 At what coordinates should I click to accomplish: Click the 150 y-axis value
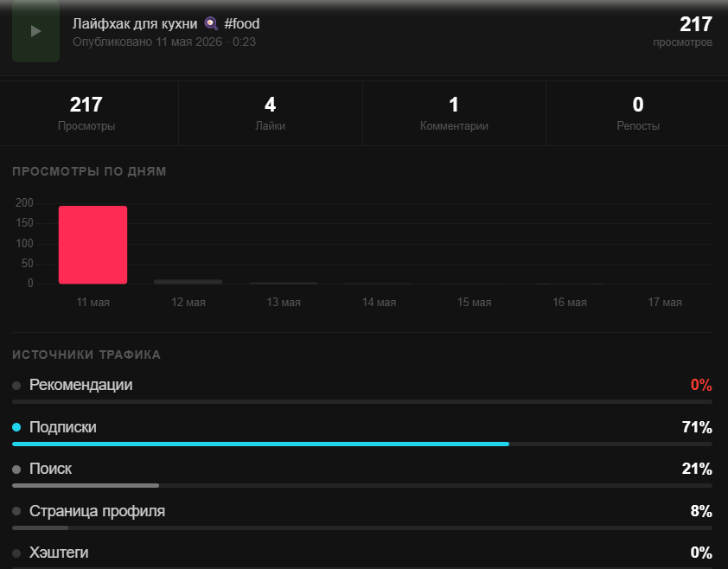coord(24,223)
